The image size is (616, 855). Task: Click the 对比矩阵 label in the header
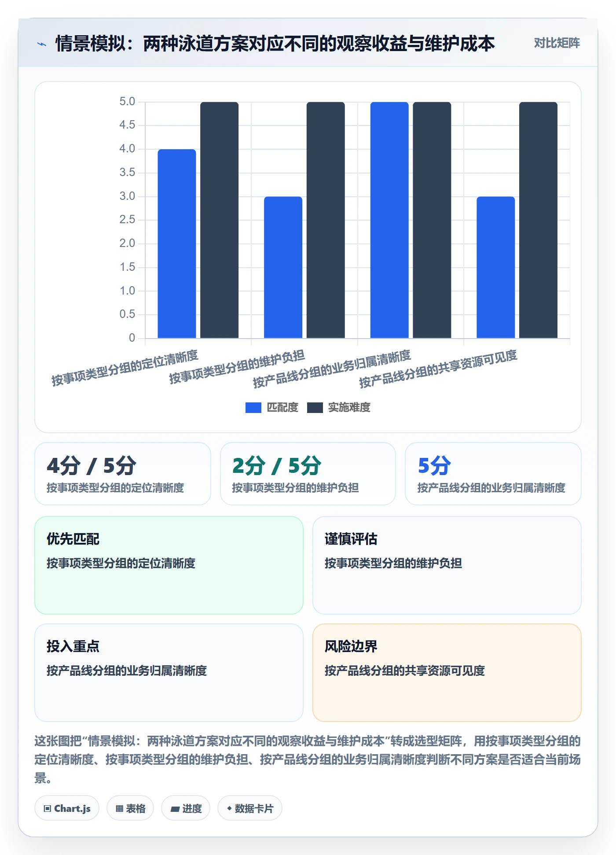[x=557, y=43]
